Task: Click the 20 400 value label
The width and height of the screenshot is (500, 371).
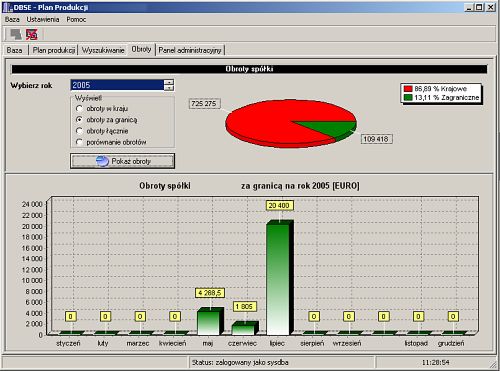Action: pos(279,205)
